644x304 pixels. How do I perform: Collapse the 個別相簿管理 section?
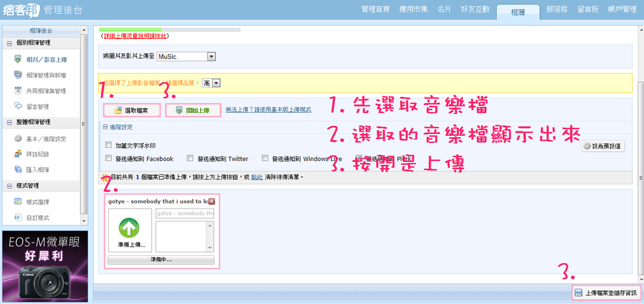click(9, 43)
